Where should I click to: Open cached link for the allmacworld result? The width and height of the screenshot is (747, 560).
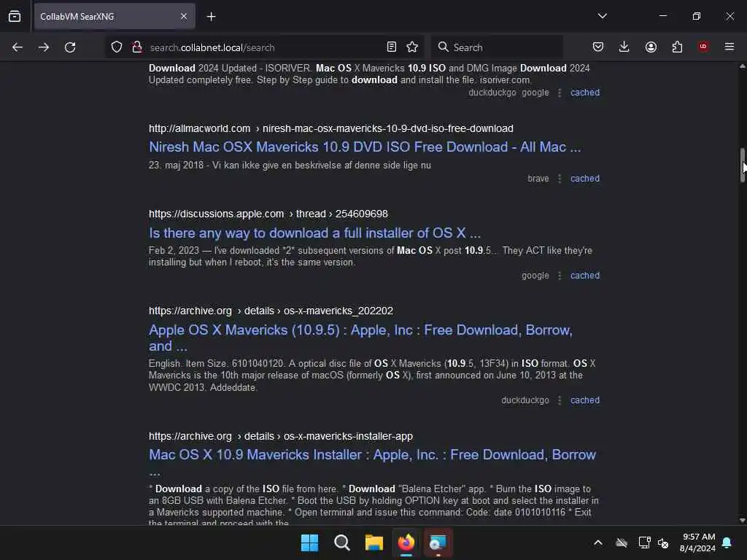pyautogui.click(x=585, y=179)
